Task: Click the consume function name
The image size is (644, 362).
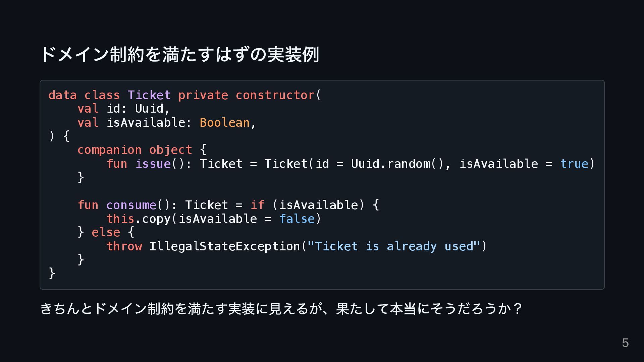Action: [131, 205]
